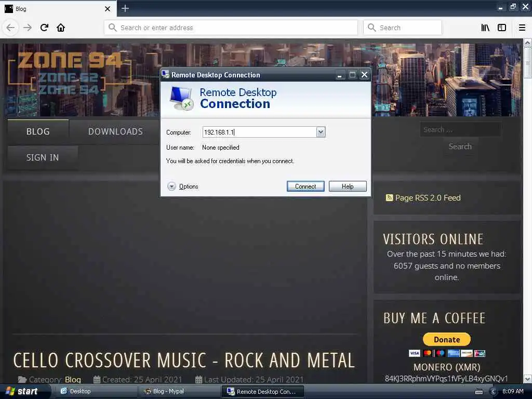Click the Created date calendar icon

97,379
